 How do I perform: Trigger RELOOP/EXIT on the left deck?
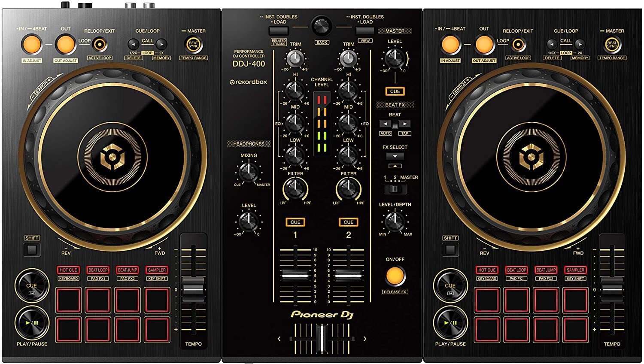100,45
